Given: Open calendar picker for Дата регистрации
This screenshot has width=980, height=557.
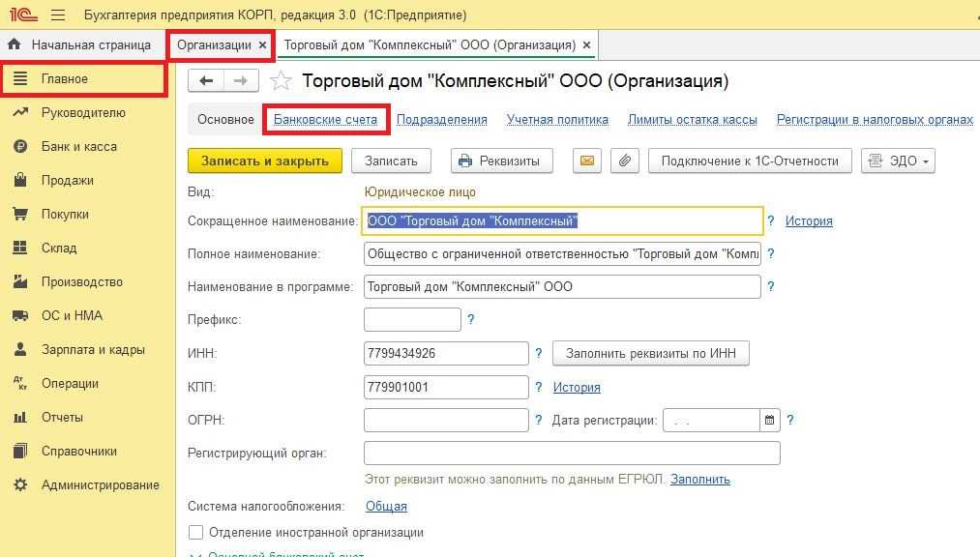Looking at the screenshot, I should tap(769, 421).
